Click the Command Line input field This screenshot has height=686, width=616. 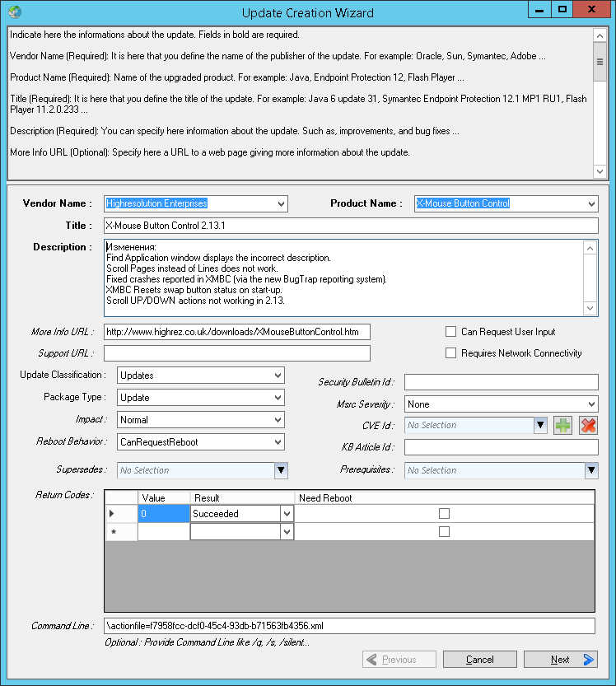click(349, 626)
